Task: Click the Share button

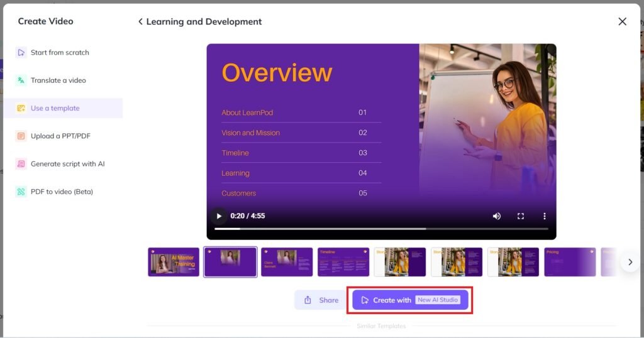Action: [x=321, y=300]
